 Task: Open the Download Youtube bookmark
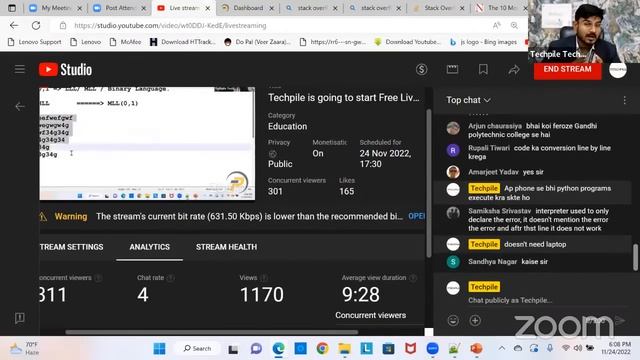408,42
